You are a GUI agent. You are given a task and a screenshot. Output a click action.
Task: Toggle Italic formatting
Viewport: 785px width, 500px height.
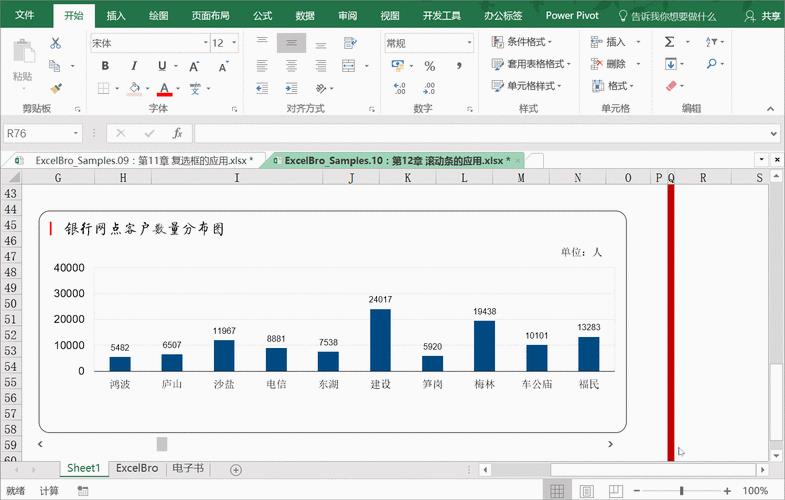click(x=134, y=66)
